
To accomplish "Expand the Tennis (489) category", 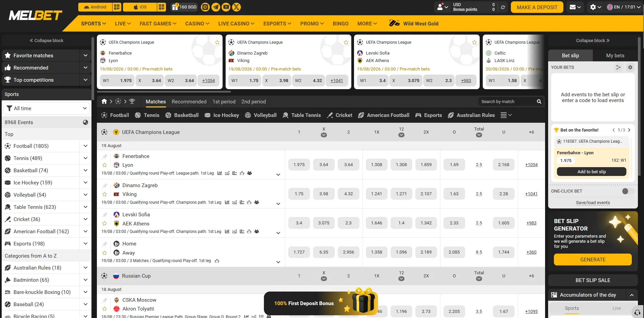I will 85,158.
